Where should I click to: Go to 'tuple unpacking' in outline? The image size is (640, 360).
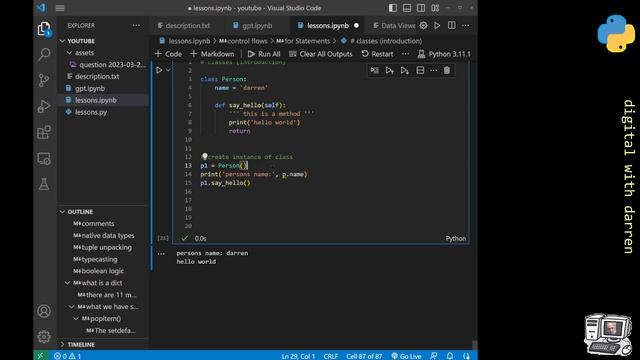107,247
